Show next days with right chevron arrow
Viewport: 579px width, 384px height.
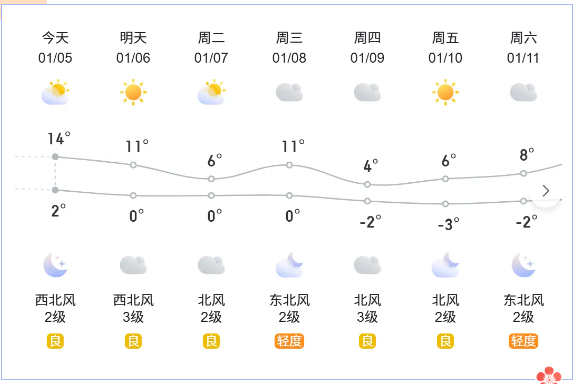[546, 191]
